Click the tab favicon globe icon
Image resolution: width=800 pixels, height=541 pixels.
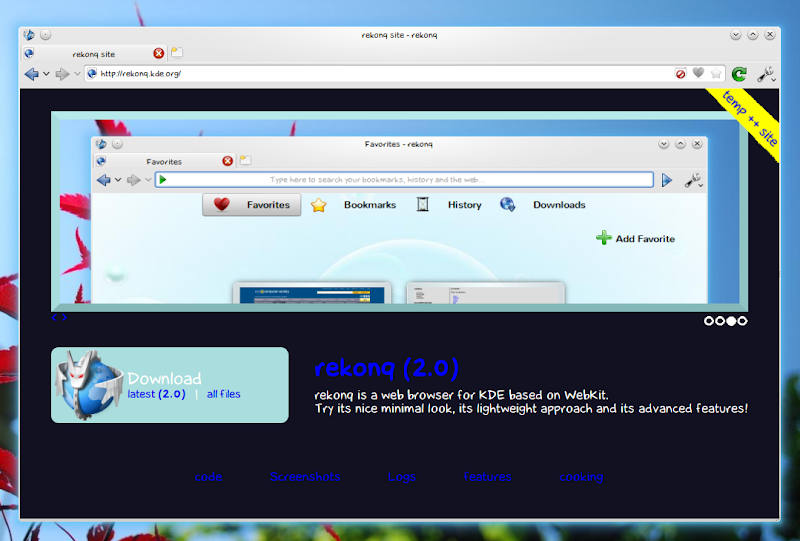29,53
